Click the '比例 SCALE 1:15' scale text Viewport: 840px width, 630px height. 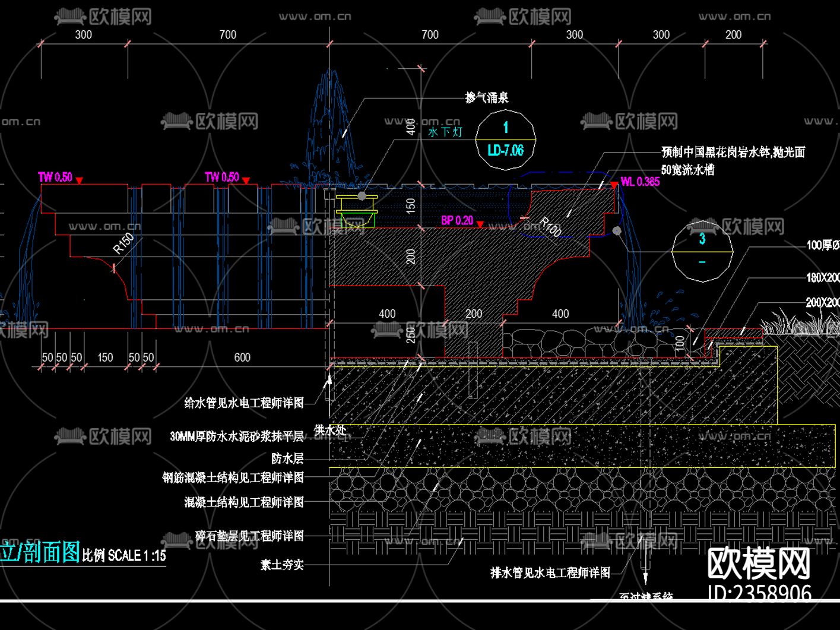[124, 556]
